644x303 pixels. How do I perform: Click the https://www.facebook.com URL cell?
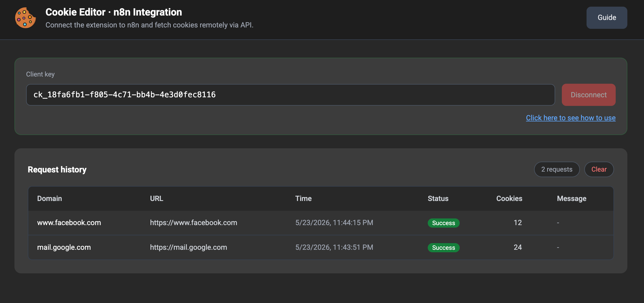pyautogui.click(x=193, y=223)
